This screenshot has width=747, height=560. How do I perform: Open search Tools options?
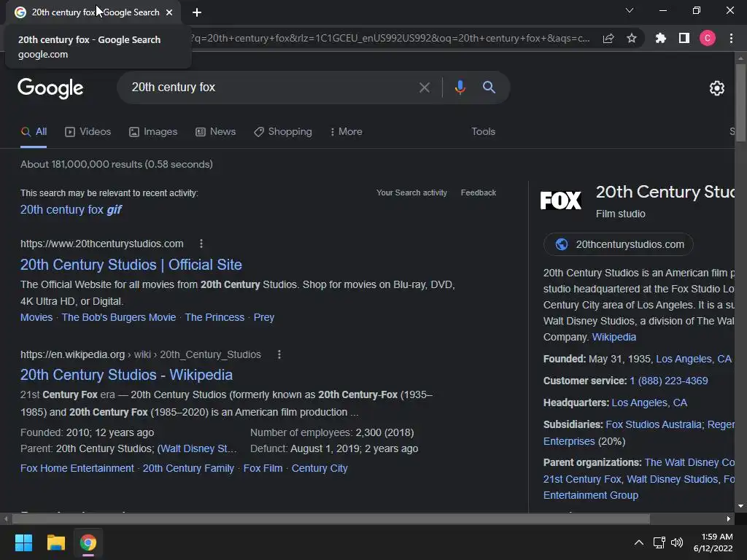pos(483,132)
